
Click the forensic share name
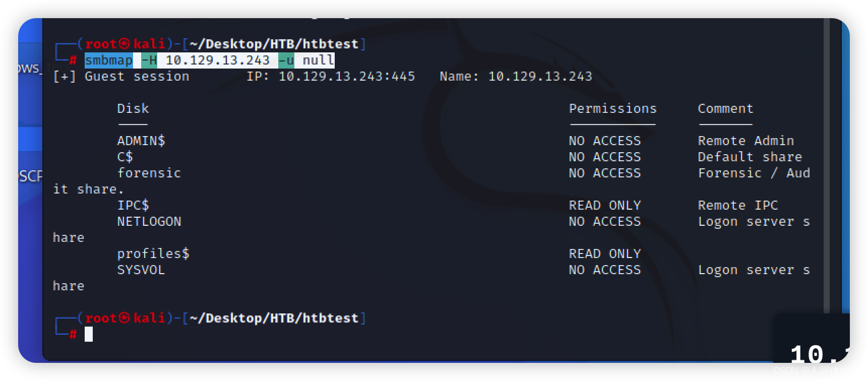(x=149, y=173)
